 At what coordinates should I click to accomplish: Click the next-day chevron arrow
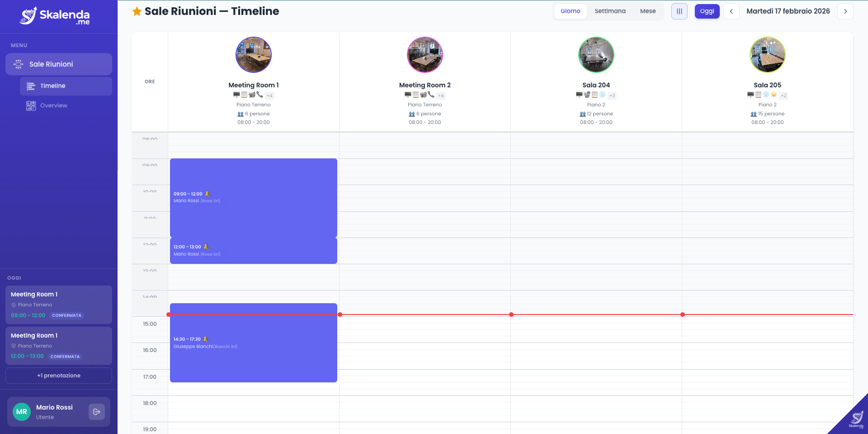tap(845, 11)
